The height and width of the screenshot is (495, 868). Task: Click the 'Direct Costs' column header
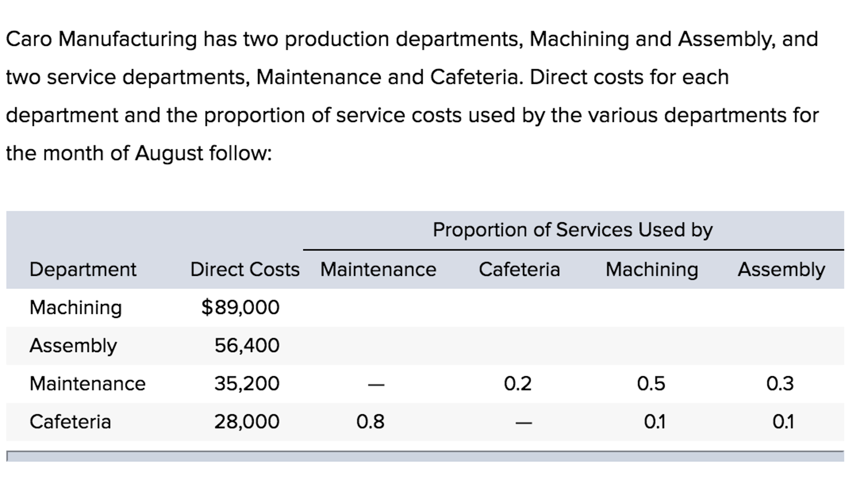coord(245,269)
